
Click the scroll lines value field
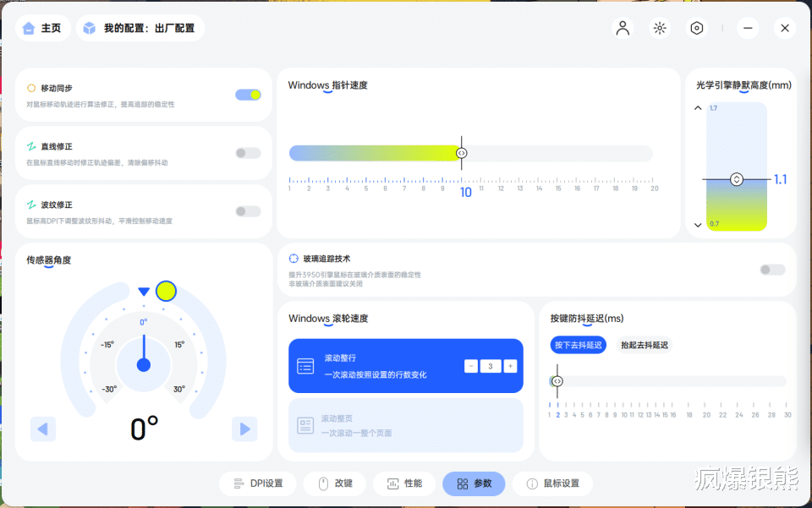point(491,366)
